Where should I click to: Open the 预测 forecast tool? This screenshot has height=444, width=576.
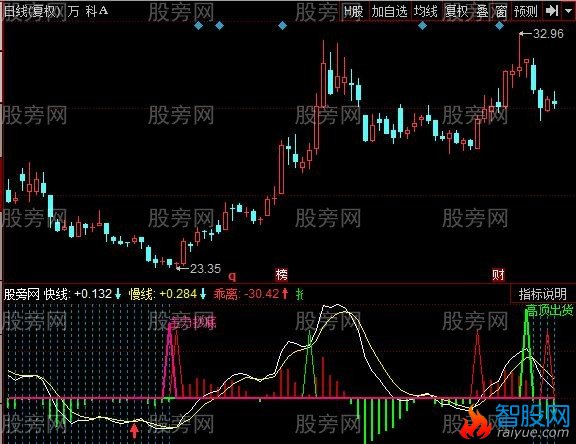(526, 11)
